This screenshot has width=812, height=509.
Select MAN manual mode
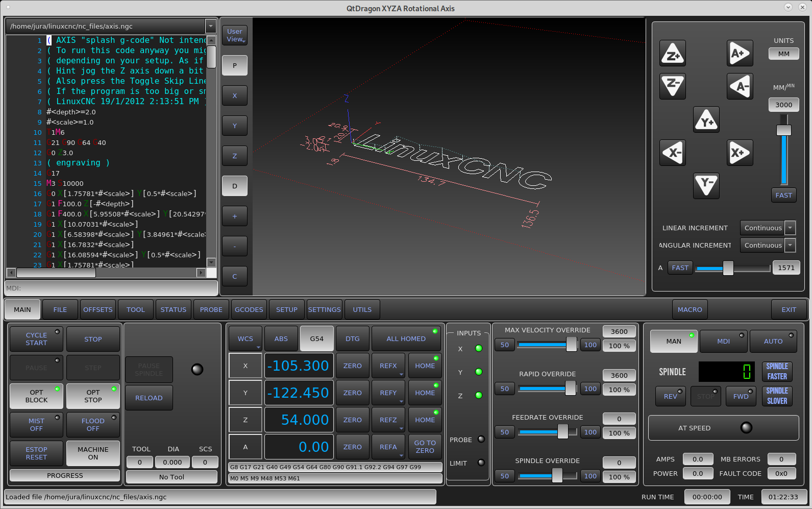(x=674, y=341)
